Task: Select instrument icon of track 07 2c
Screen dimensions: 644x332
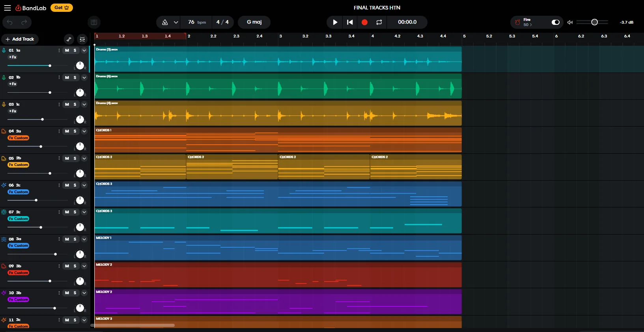Action: click(4, 212)
